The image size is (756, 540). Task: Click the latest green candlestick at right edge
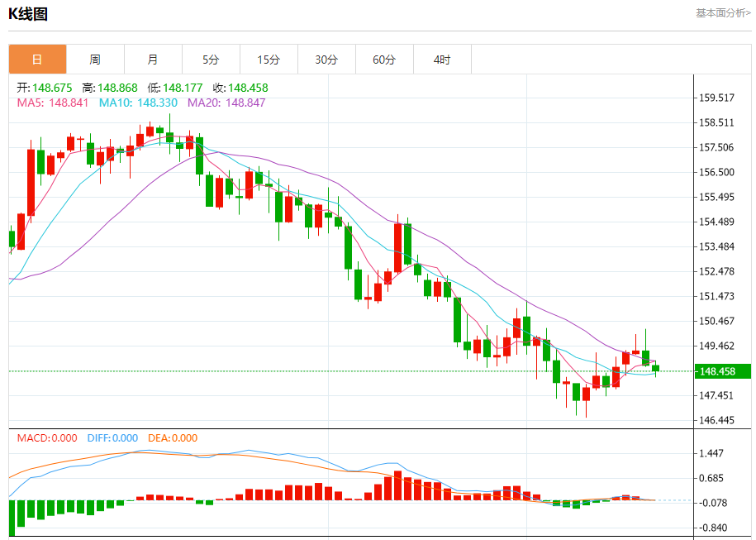pos(655,368)
